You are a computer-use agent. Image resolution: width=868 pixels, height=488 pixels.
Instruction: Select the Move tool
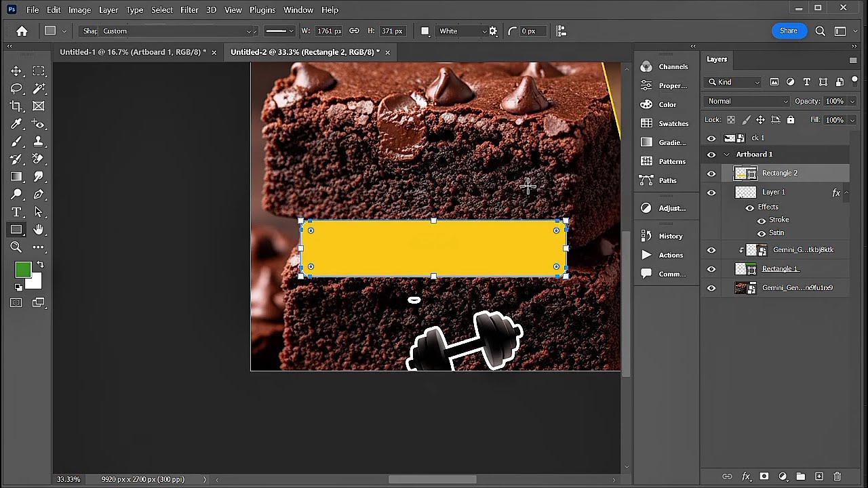pos(16,71)
